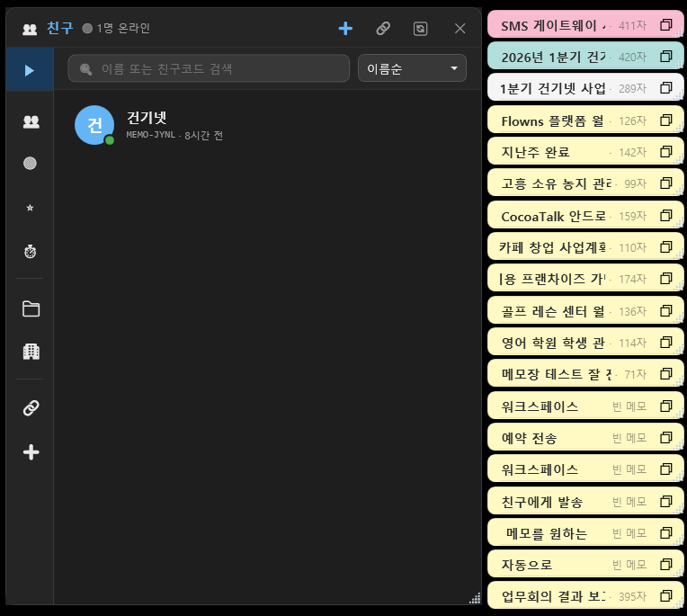Open the folder icon in the sidebar
687x616 pixels.
point(31,309)
